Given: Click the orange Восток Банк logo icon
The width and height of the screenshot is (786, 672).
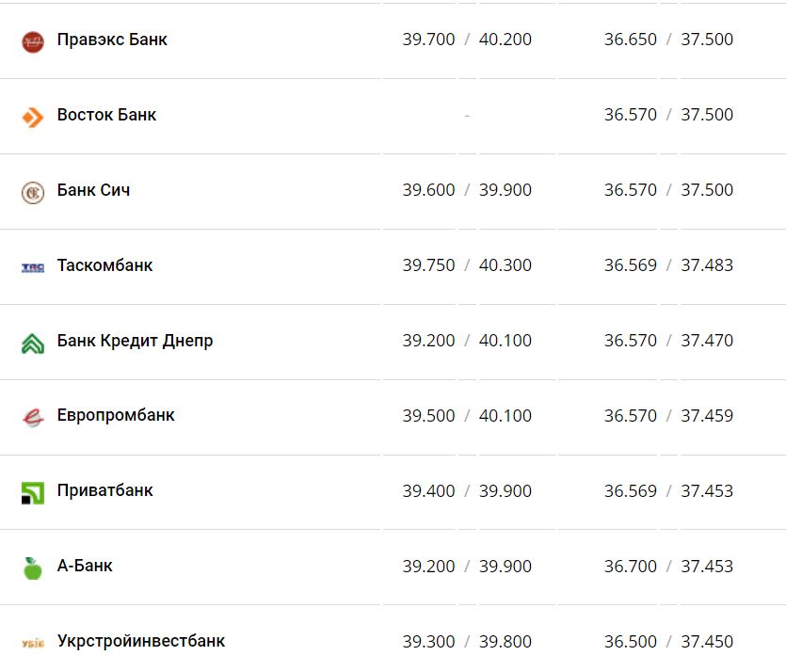Looking at the screenshot, I should pos(33,117).
